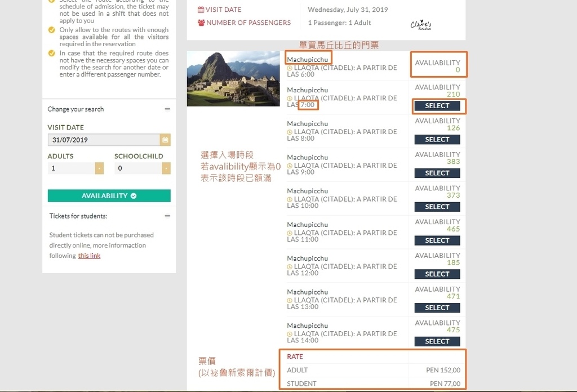This screenshot has width=577, height=392.
Task: Open the SCHOOLCHILD count dropdown
Action: click(x=166, y=168)
